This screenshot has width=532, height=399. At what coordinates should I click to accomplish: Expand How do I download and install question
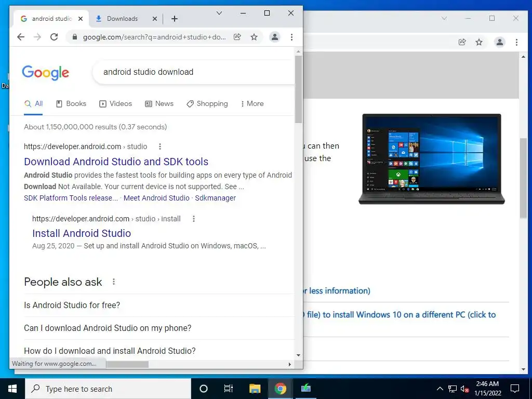point(159,351)
